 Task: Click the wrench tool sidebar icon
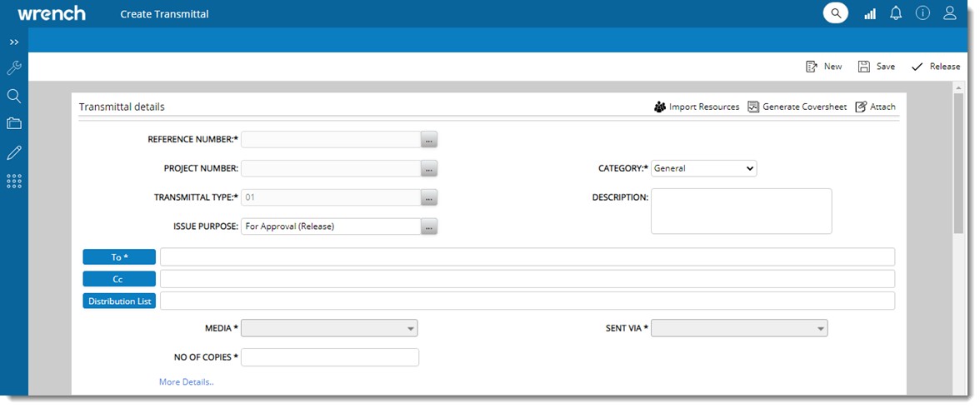click(14, 68)
